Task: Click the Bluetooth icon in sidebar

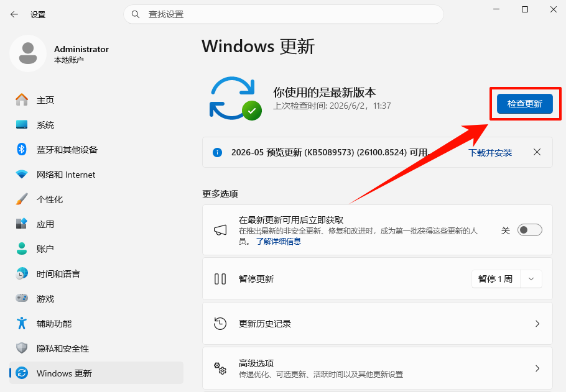Action: click(x=22, y=149)
